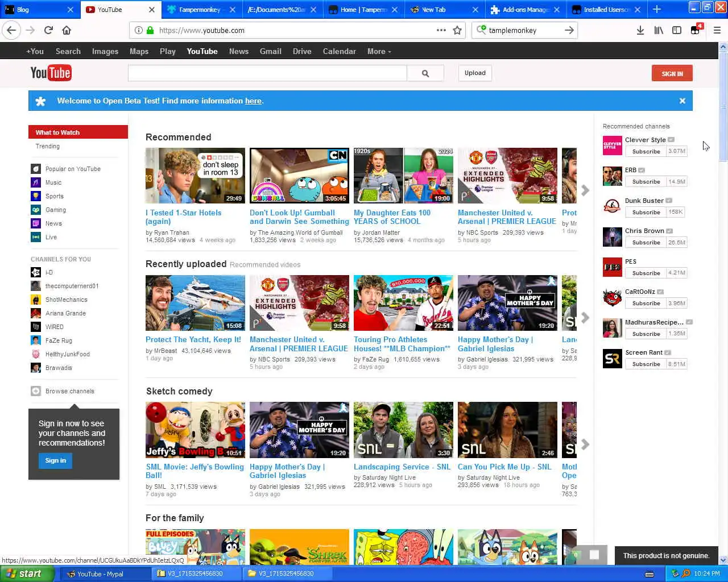The image size is (728, 582).
Task: Open Clevver Style channel avatar
Action: 613,145
